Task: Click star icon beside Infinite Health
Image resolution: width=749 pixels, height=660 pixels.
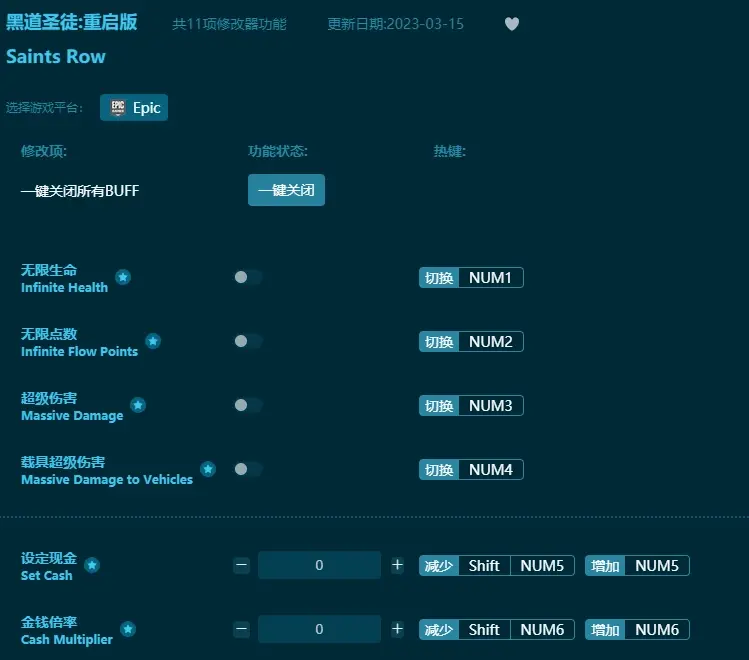Action: pyautogui.click(x=123, y=277)
